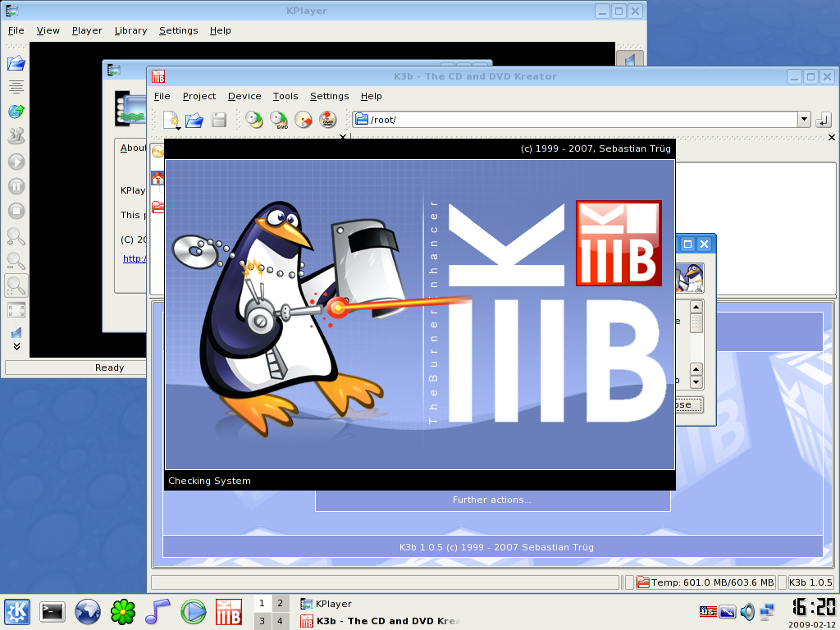Viewport: 840px width, 630px height.
Task: Click the Go button beside location bar
Action: click(824, 120)
